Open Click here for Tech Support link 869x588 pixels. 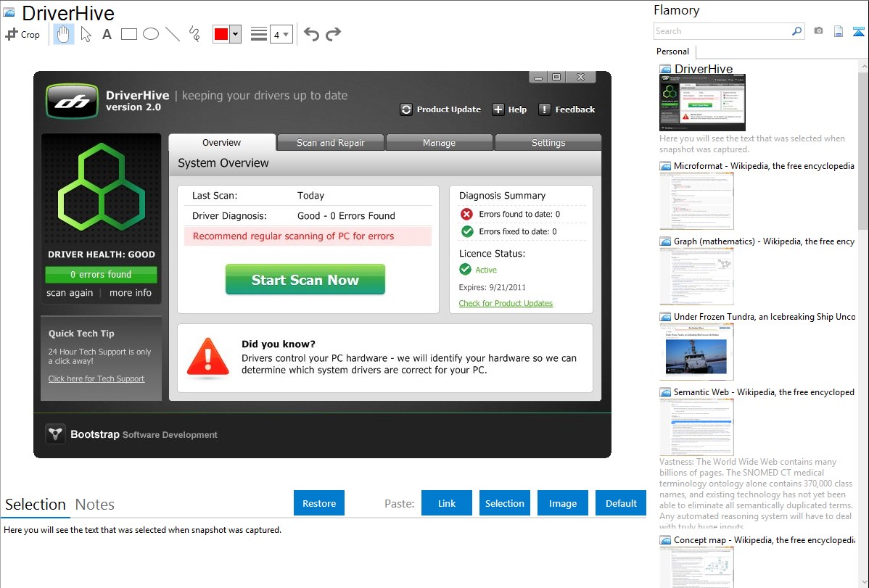pyautogui.click(x=96, y=378)
